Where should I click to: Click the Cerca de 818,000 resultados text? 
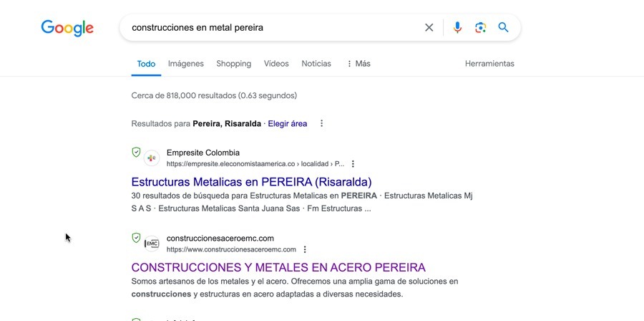214,96
